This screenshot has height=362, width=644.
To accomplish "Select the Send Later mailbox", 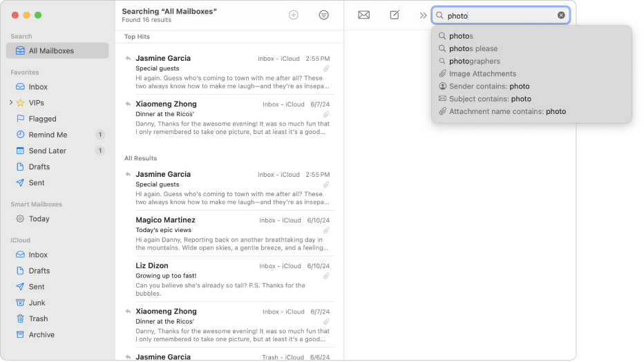I will pyautogui.click(x=47, y=151).
